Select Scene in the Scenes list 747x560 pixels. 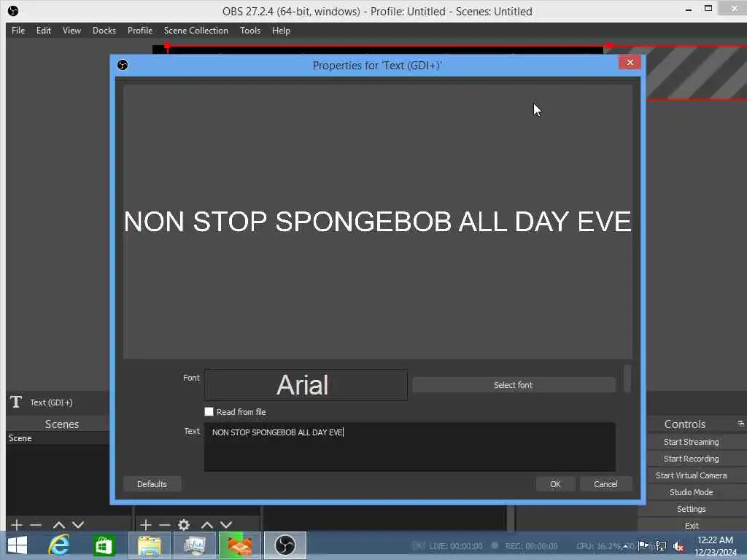click(x=57, y=438)
